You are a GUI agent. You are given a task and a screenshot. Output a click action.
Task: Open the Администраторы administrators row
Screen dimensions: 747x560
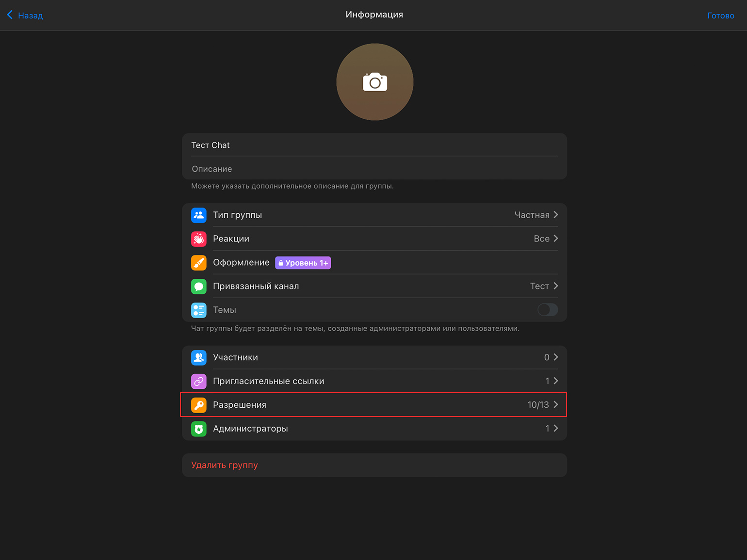tap(374, 429)
